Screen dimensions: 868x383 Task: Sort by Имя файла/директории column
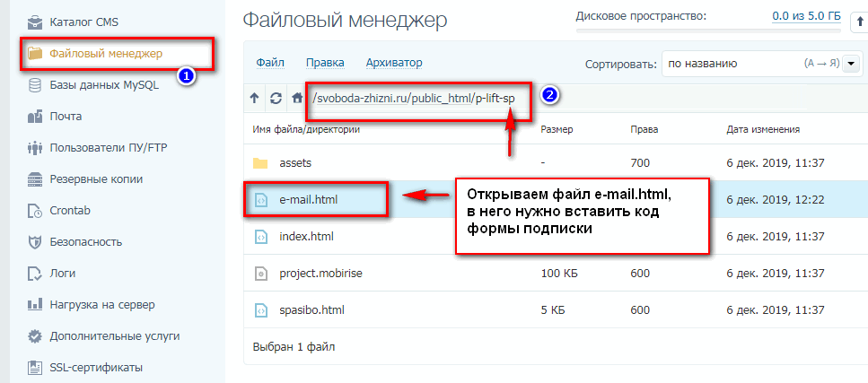(306, 129)
